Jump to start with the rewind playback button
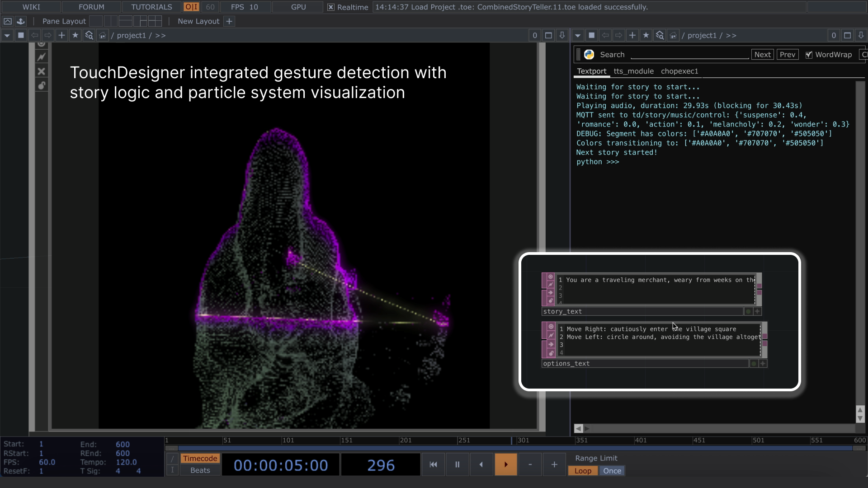 pos(433,465)
